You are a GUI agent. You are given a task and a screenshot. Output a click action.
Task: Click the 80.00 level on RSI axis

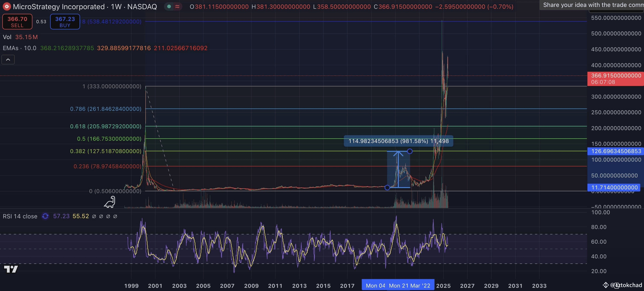click(x=599, y=227)
